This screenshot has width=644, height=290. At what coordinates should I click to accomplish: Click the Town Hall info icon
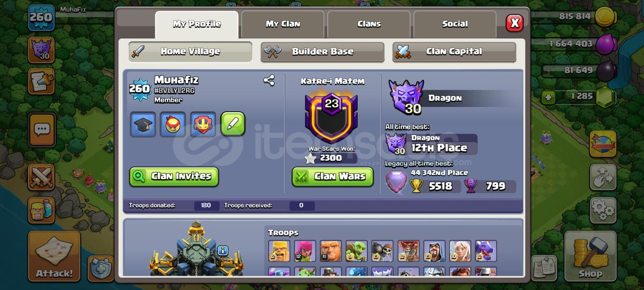click(x=223, y=251)
